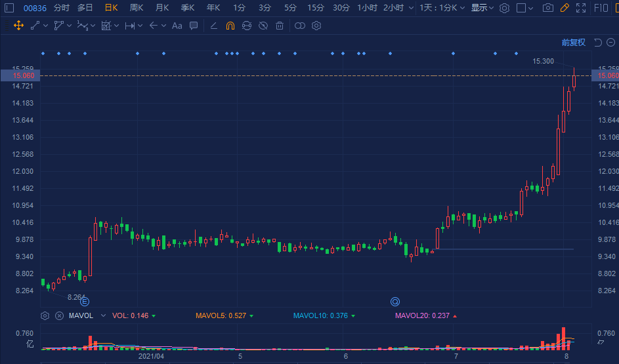Expand arrow tool options dropdown
The height and width of the screenshot is (364, 619).
tap(164, 26)
